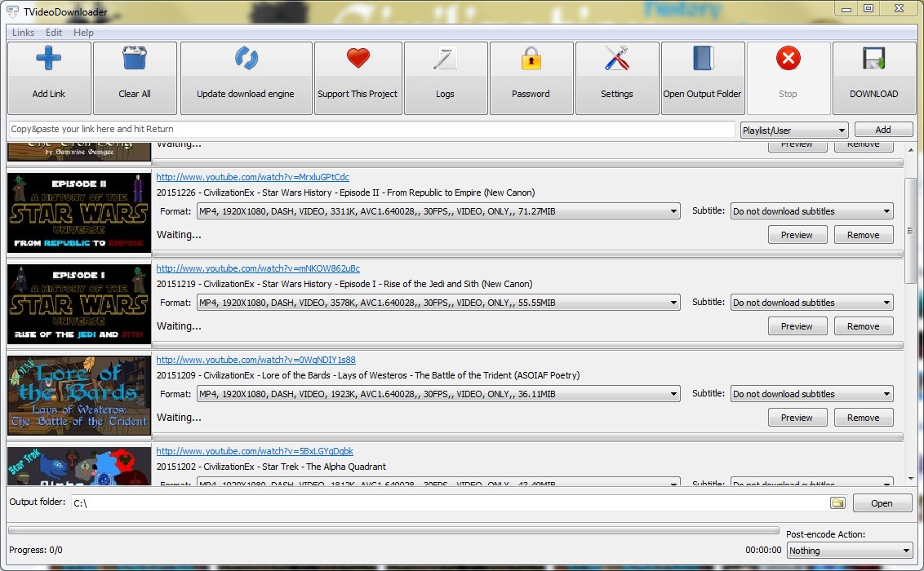The image size is (924, 571).
Task: Open the 0WqNDIY1s88 YouTube link
Action: [x=255, y=360]
